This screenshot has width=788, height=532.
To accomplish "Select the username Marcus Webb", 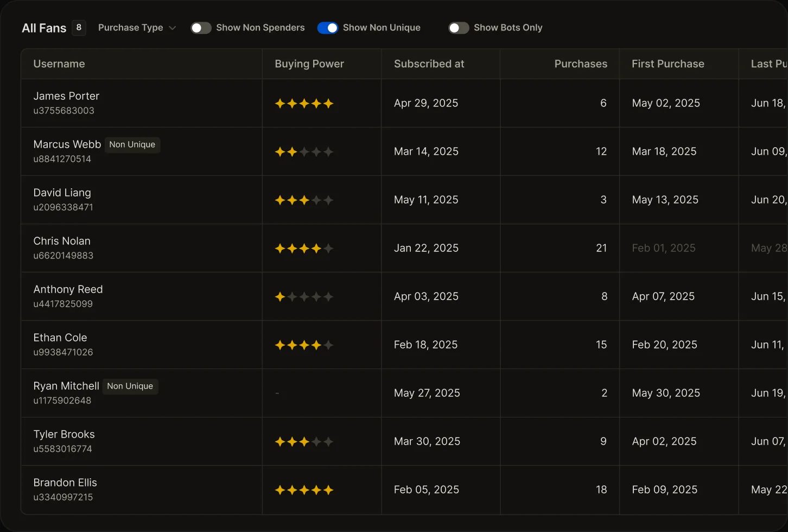I will (x=67, y=144).
